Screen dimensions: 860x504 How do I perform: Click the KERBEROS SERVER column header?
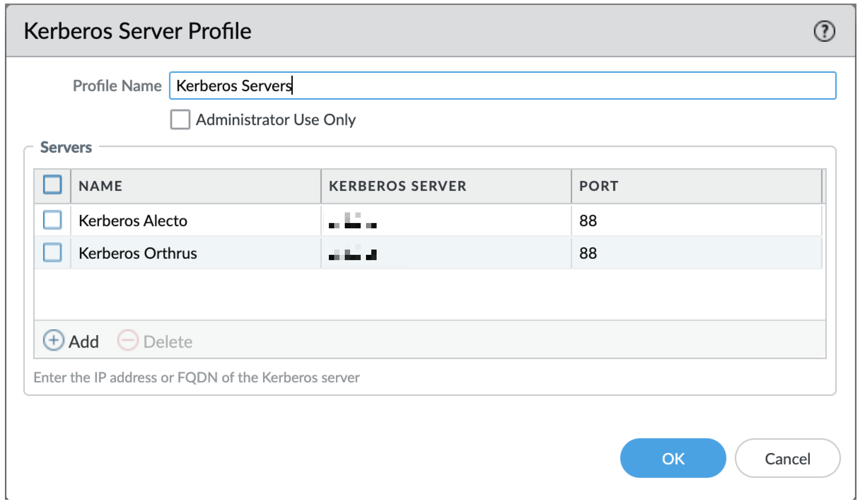point(397,185)
